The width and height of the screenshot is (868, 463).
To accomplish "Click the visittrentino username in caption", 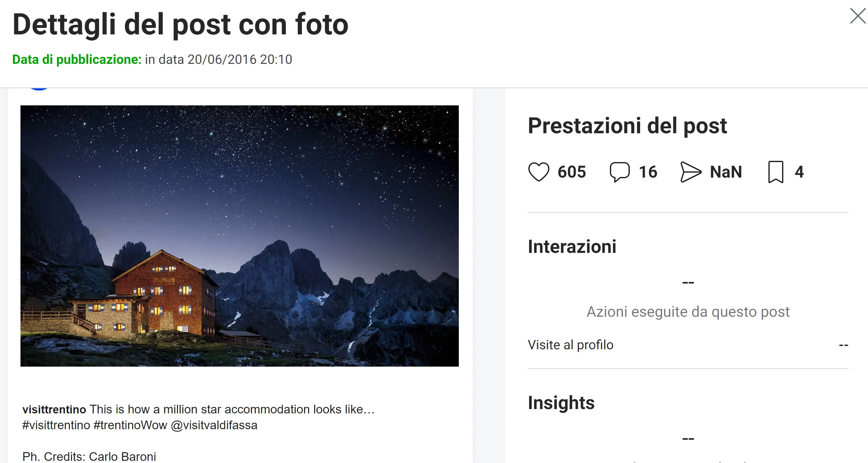I will (54, 409).
